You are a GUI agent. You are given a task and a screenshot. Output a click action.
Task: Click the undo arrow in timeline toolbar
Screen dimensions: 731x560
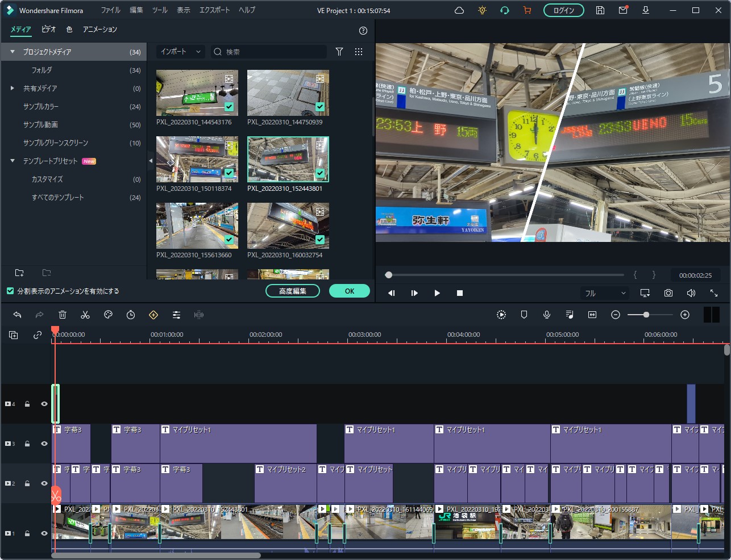click(17, 315)
